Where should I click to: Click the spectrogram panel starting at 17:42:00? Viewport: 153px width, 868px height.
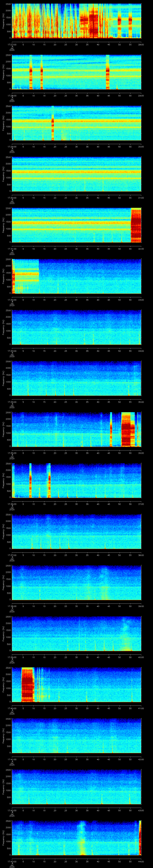click(x=77, y=787)
